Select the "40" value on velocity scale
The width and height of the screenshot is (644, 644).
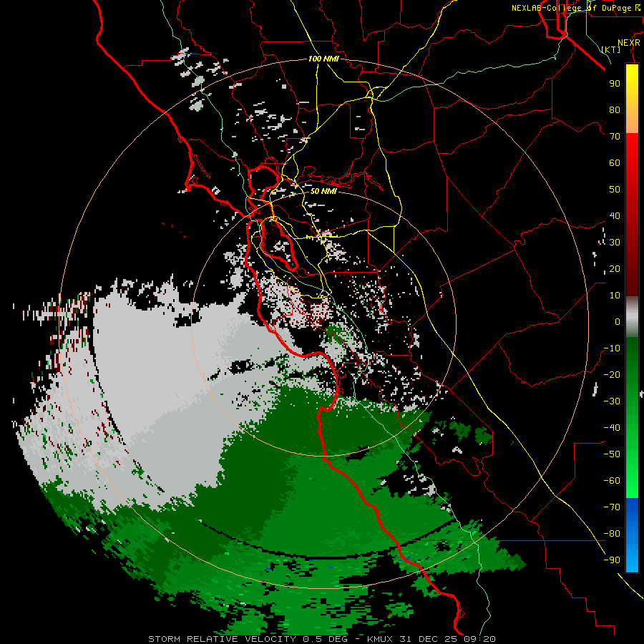coord(615,215)
